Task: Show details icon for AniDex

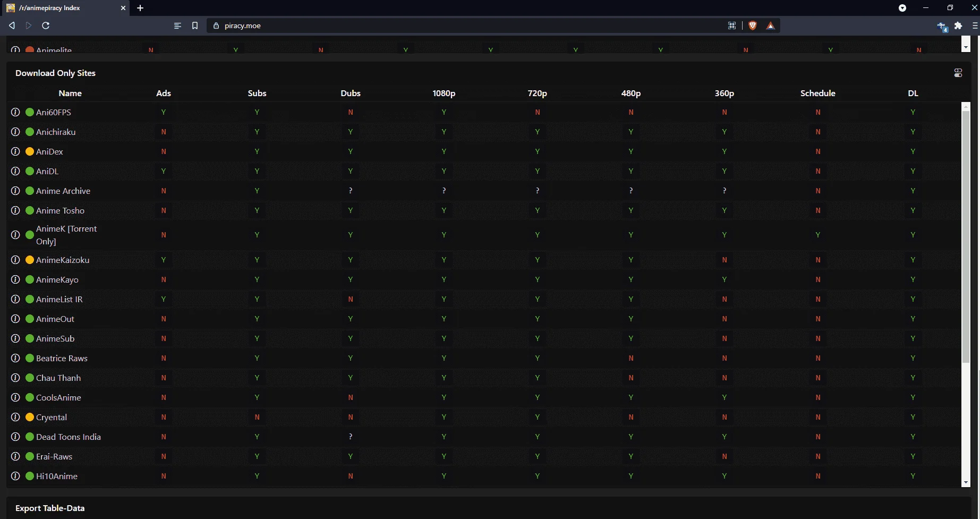Action: [x=15, y=151]
